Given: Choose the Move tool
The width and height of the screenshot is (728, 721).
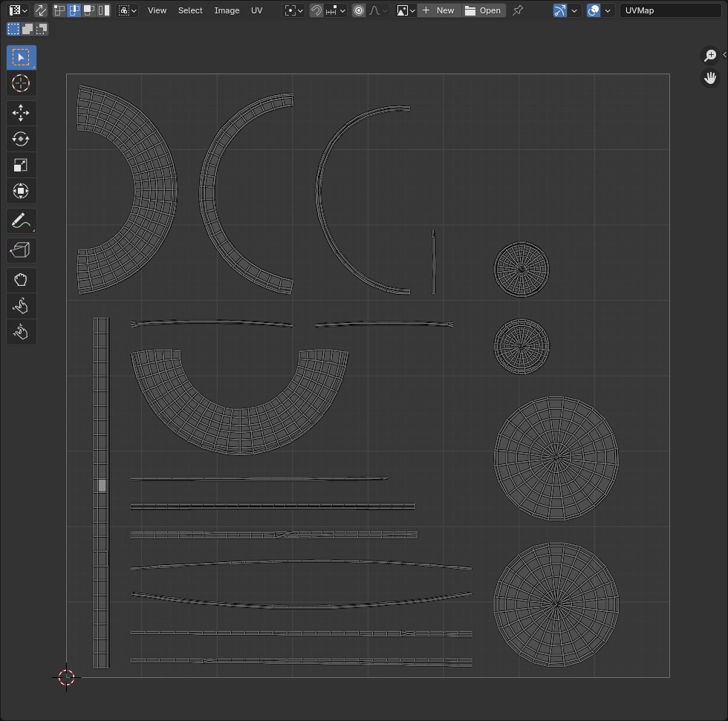Looking at the screenshot, I should pyautogui.click(x=21, y=113).
